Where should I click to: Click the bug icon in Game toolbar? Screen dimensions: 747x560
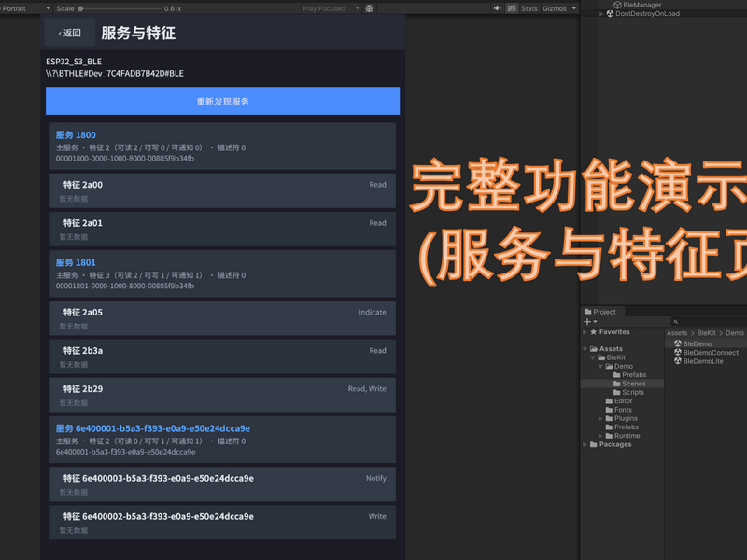pyautogui.click(x=369, y=8)
